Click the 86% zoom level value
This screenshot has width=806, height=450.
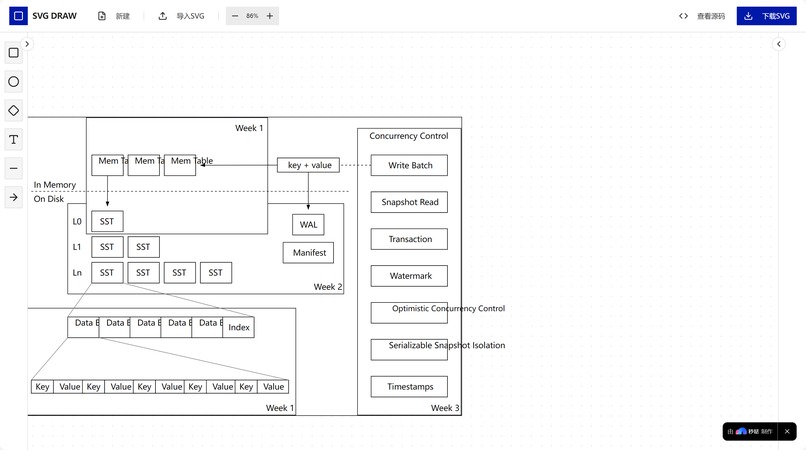[x=252, y=16]
